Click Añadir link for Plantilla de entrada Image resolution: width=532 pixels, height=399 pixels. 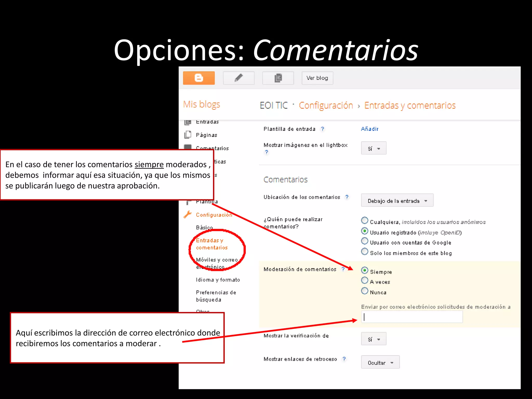tap(370, 129)
